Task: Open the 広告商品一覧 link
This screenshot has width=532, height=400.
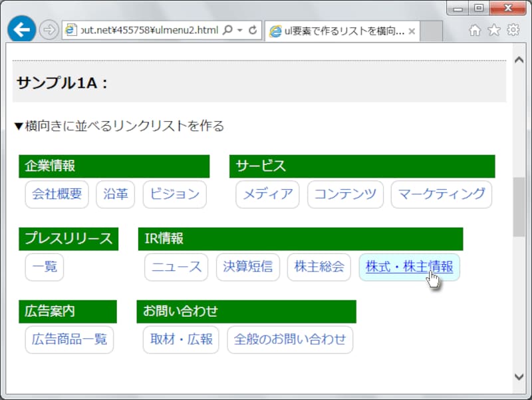Action: pyautogui.click(x=68, y=339)
